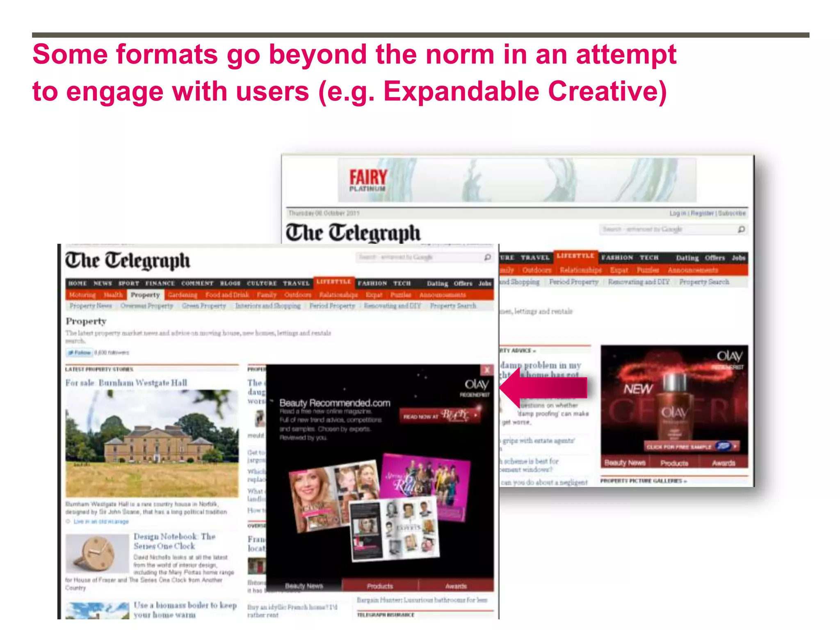The height and width of the screenshot is (630, 840).
Task: Click 'READ NOW AT' button in Olay overlay
Action: 440,416
